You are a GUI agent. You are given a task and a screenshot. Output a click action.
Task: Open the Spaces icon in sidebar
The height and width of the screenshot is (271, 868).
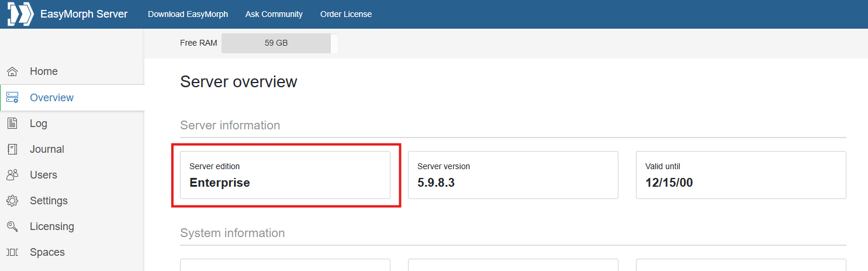pos(12,252)
